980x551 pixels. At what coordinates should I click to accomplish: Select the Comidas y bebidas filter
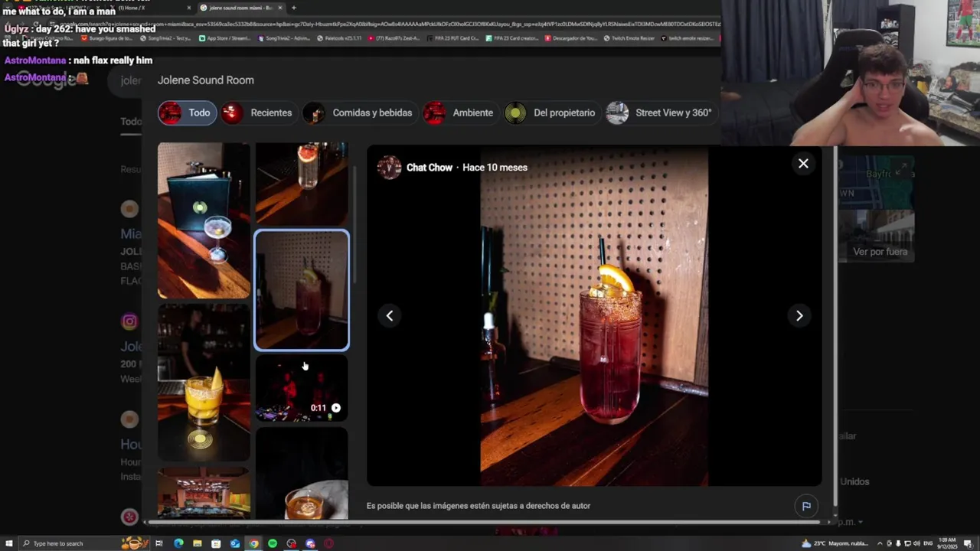click(358, 112)
